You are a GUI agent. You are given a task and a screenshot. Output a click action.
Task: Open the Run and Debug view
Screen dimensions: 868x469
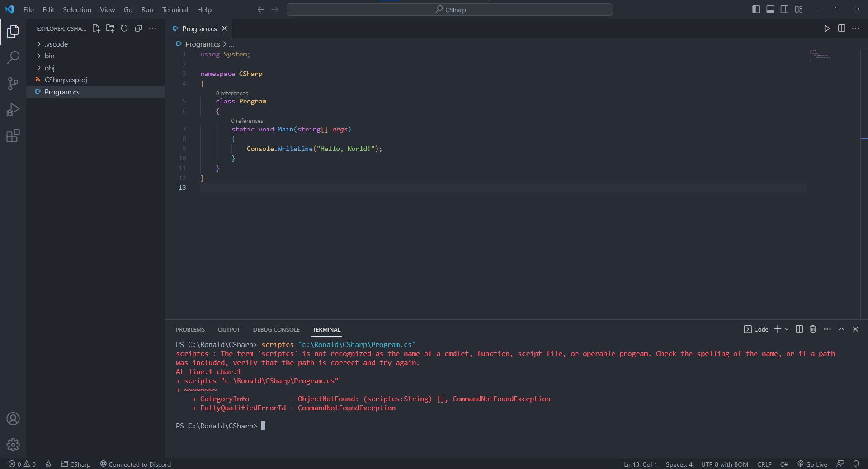click(x=13, y=110)
